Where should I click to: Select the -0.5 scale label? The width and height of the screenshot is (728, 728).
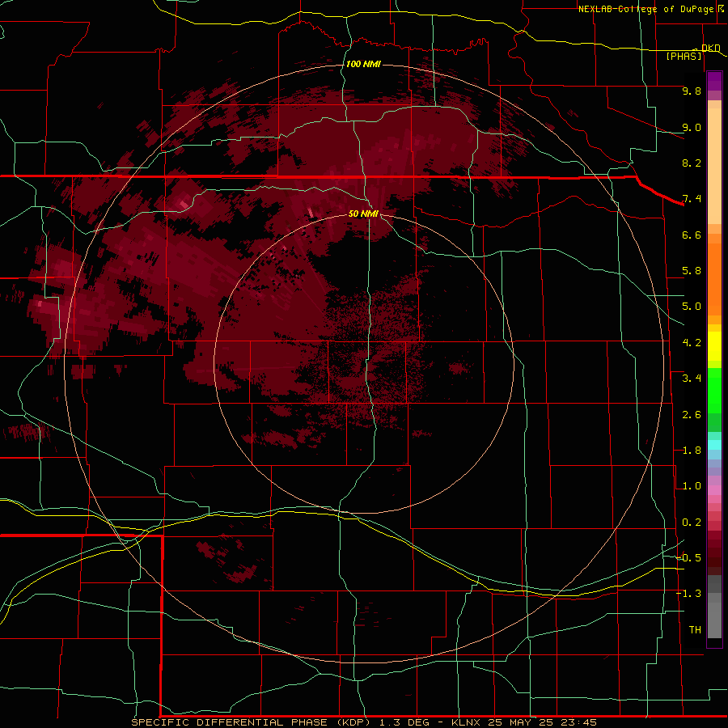(x=689, y=558)
